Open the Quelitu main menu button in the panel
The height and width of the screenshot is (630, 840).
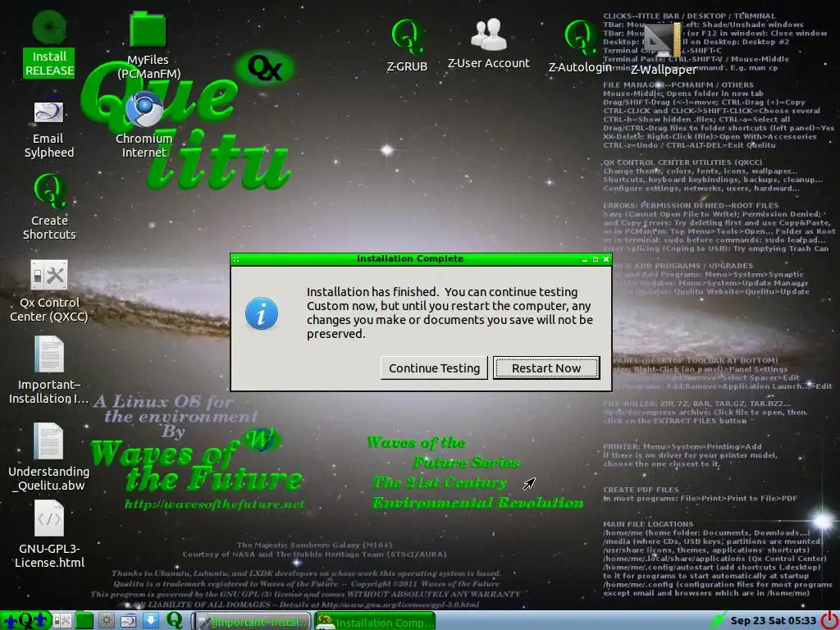[x=25, y=621]
